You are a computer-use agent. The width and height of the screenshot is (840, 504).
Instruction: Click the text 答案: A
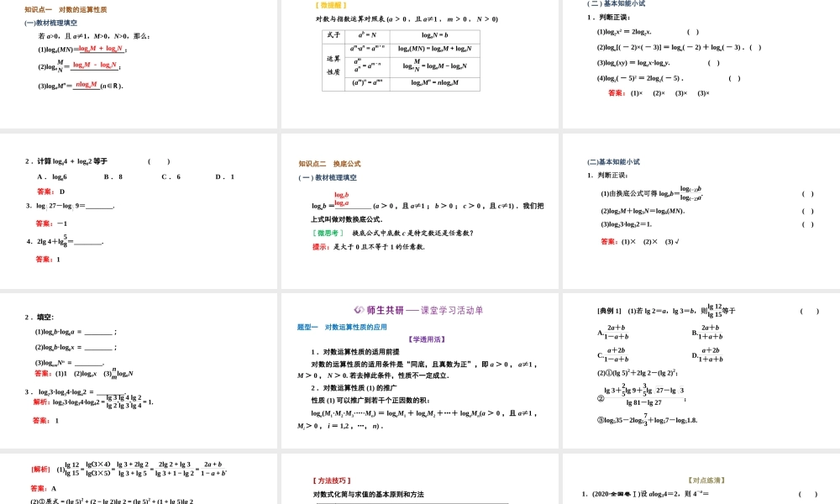tap(44, 489)
